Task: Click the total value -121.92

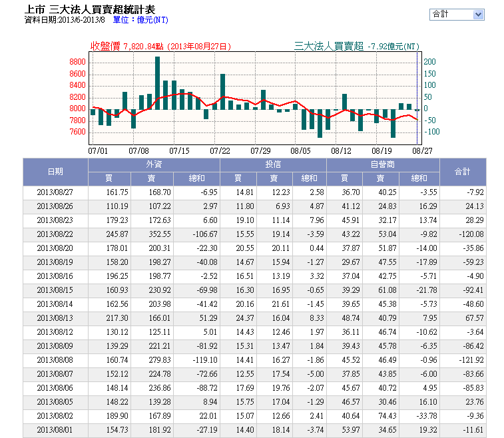Action: click(x=471, y=360)
